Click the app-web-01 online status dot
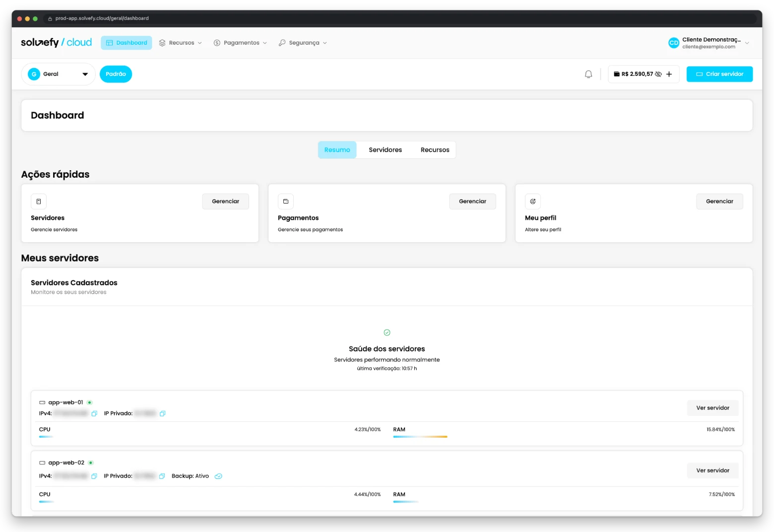Screen dimensions: 774x532 point(90,402)
